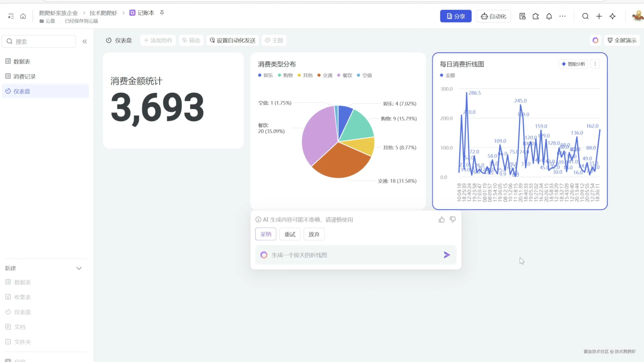Send the AI prompt with arrow icon
Viewport: 644px width, 362px height.
(x=447, y=255)
